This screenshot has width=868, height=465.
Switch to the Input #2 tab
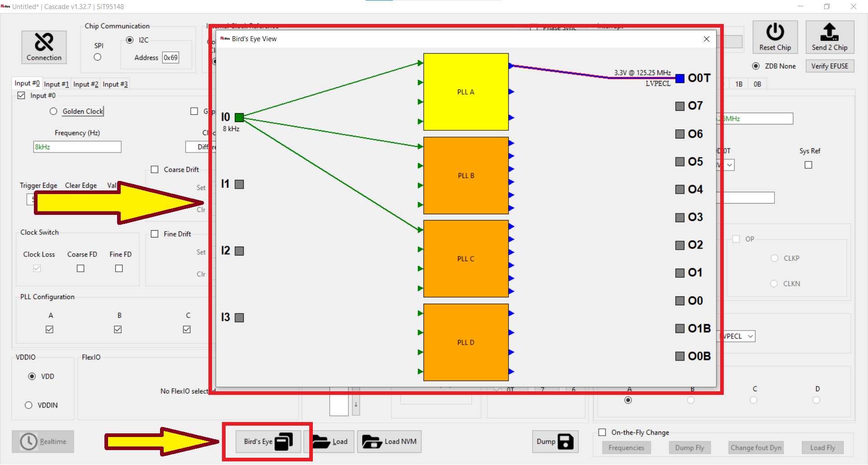click(x=86, y=84)
